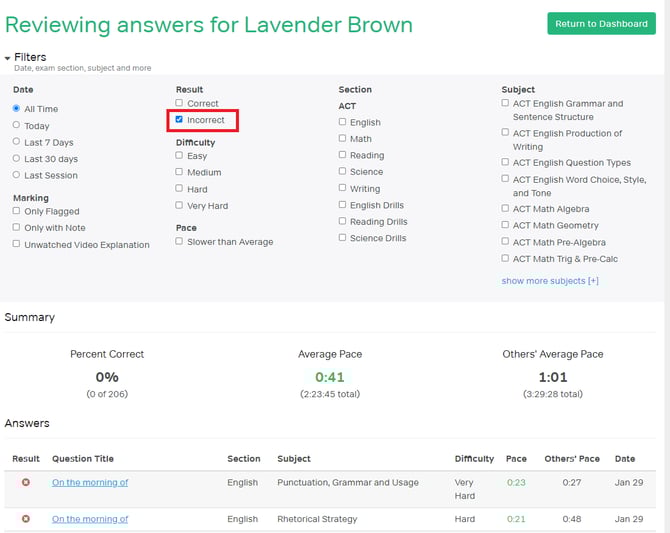The height and width of the screenshot is (533, 670).
Task: Check the Only Flagged marking option
Action: point(16,211)
